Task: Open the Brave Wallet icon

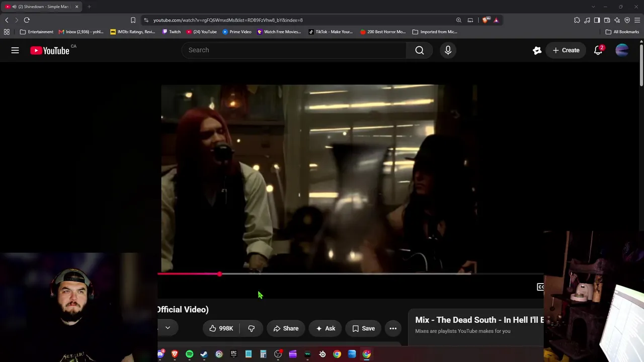Action: click(x=607, y=20)
